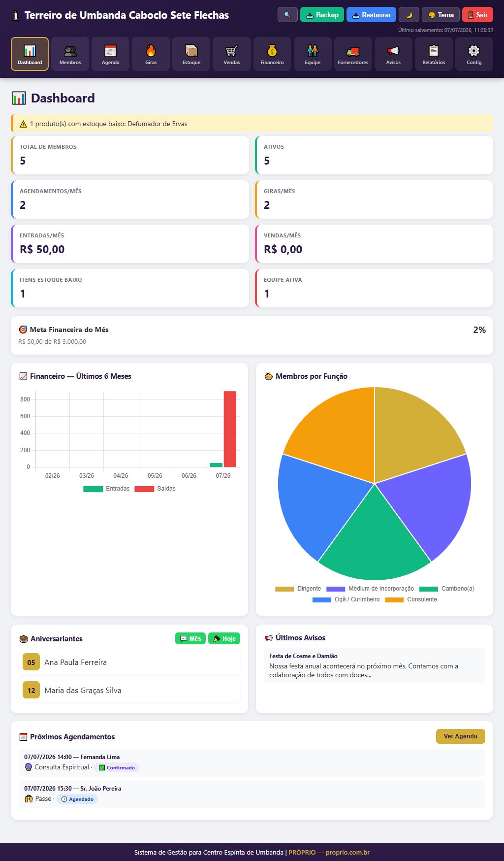Open the Tema palette button

click(441, 15)
